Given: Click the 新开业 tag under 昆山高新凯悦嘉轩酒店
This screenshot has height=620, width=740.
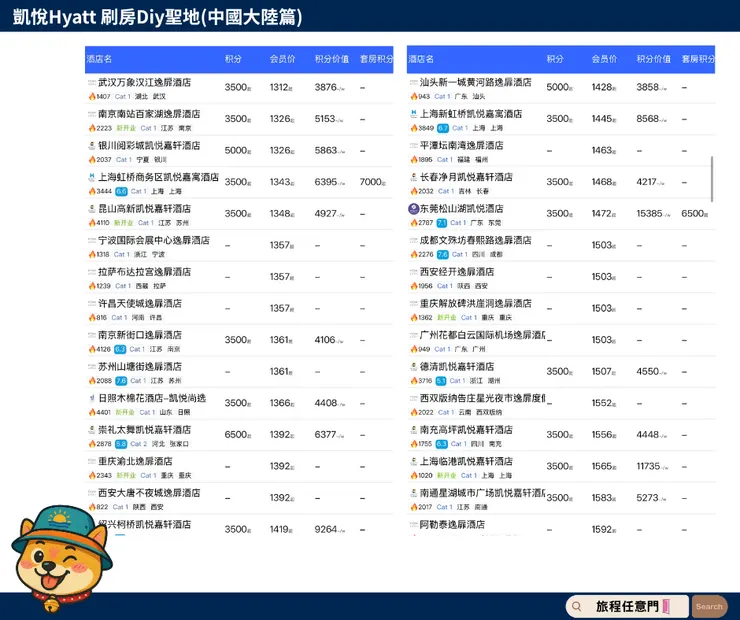Looking at the screenshot, I should point(123,223).
